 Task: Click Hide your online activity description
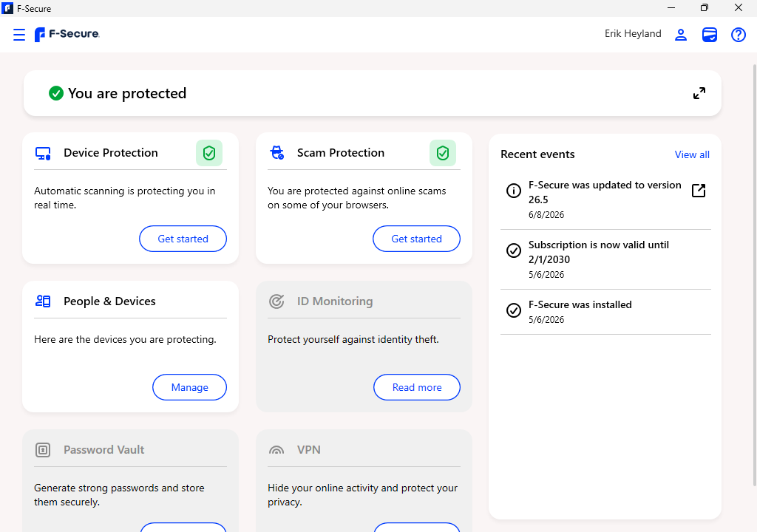[362, 495]
